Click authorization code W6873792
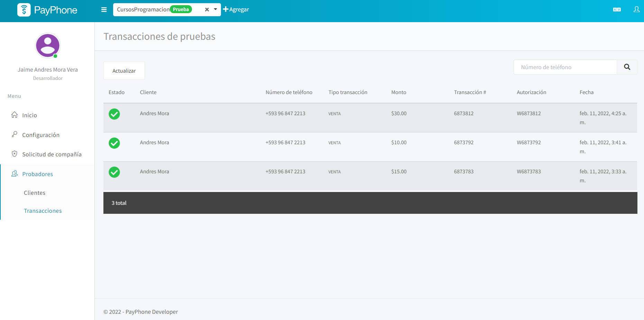Image resolution: width=644 pixels, height=320 pixels. (529, 143)
